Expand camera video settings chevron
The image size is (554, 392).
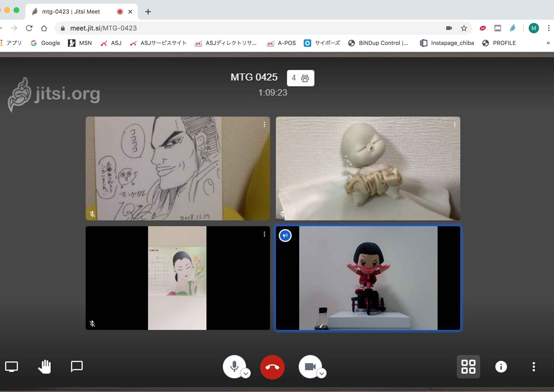click(x=322, y=374)
